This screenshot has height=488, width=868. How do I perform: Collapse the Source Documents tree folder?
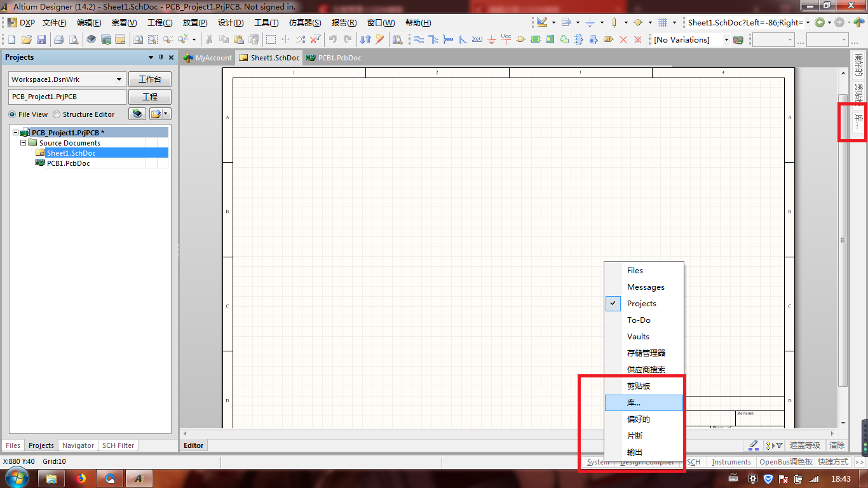[24, 143]
